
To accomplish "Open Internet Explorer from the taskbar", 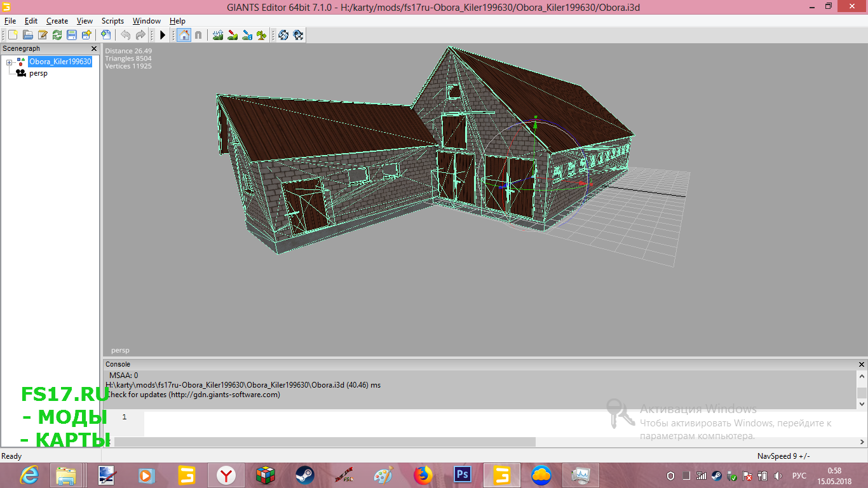I will (29, 475).
